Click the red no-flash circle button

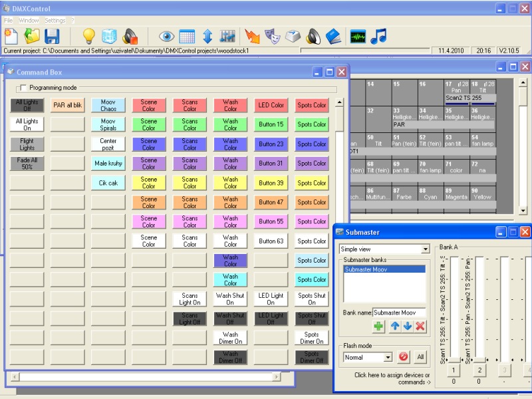click(404, 357)
